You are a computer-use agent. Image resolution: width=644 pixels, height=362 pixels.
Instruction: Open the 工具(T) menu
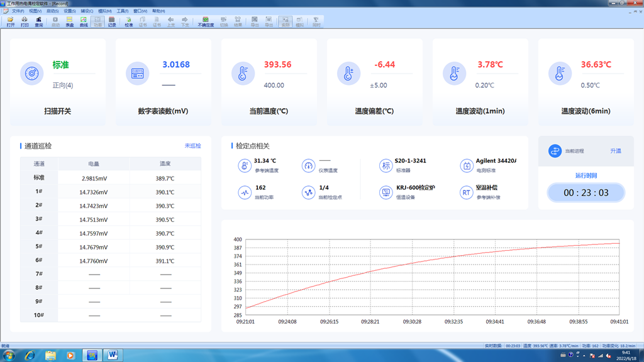(x=123, y=11)
